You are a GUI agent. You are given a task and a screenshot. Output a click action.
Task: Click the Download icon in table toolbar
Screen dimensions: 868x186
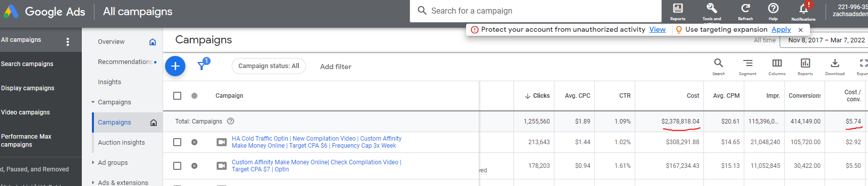point(835,63)
